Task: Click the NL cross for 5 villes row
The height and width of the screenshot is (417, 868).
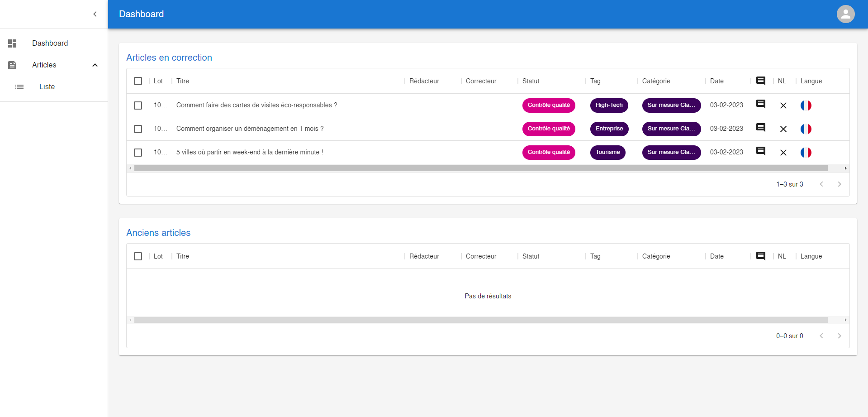Action: pyautogui.click(x=783, y=153)
